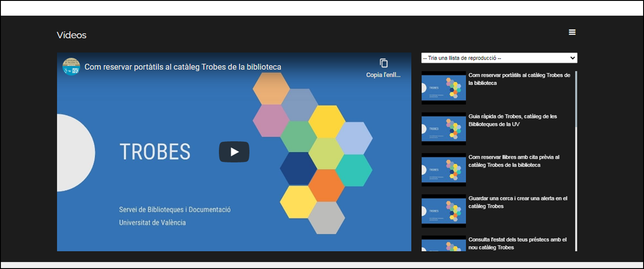Select thumbnail for "Com reservar llibres" video
Viewport: 644px width, 269px height.
pyautogui.click(x=444, y=170)
